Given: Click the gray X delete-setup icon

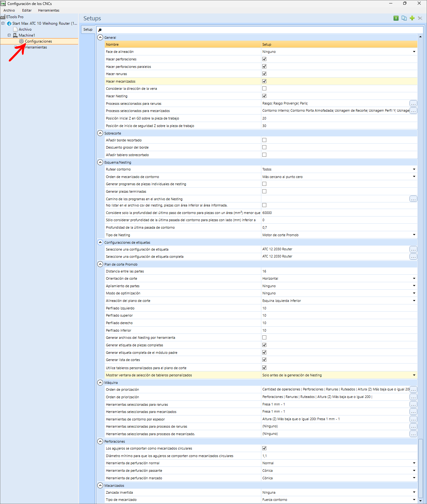Looking at the screenshot, I should click(x=420, y=18).
